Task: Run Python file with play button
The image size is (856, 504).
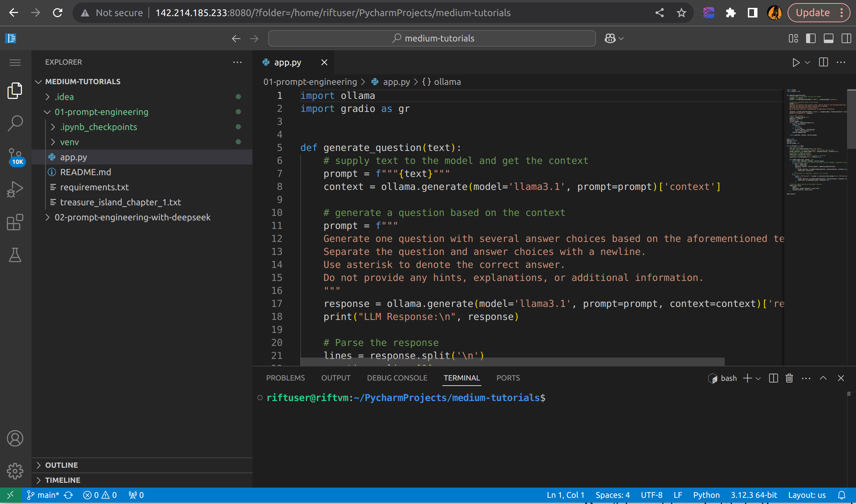Action: [796, 63]
